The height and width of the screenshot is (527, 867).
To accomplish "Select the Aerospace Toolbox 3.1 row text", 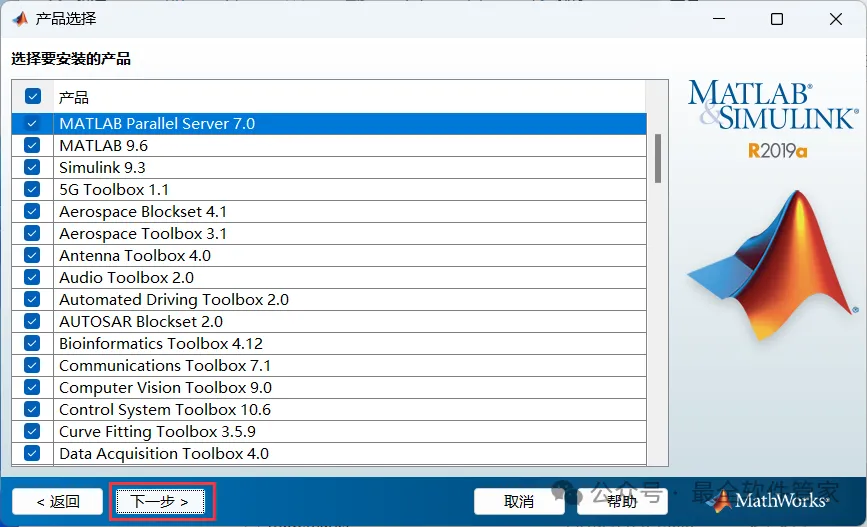I will click(x=143, y=233).
